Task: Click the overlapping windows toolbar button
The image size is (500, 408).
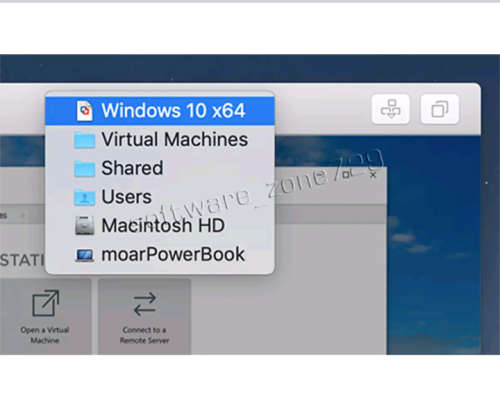Action: [x=440, y=109]
